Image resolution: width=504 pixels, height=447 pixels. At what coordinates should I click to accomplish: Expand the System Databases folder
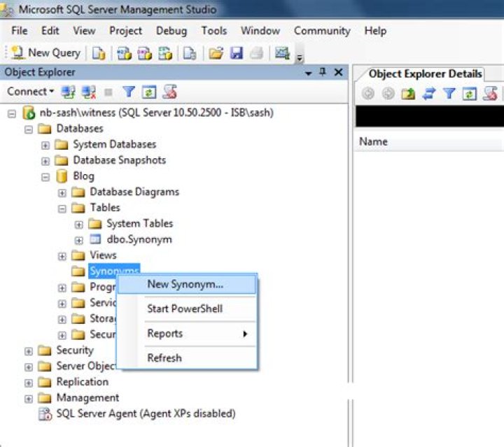point(45,145)
